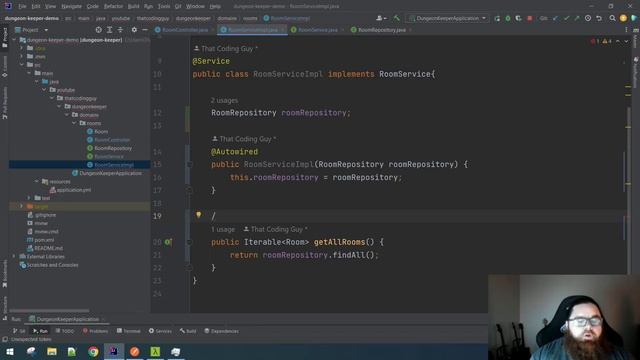Collapse the main folder in tree
Viewport: 640px width, 360px height.
pos(29,73)
